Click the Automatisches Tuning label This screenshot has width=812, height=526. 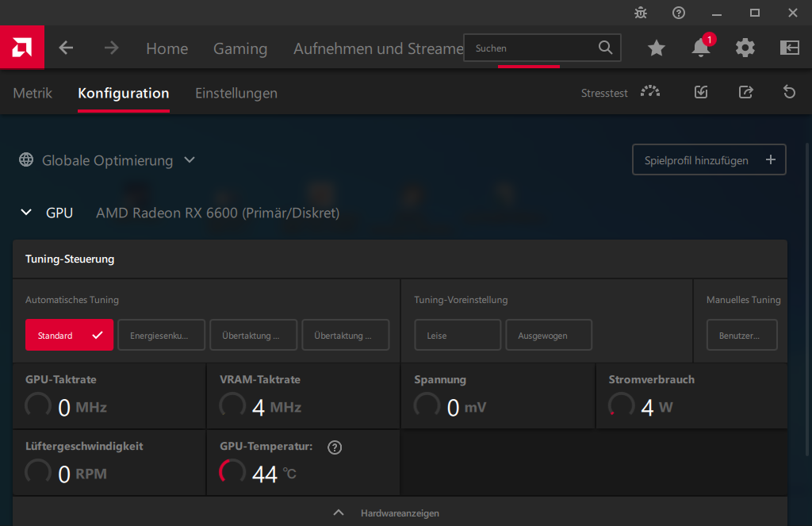click(x=72, y=300)
